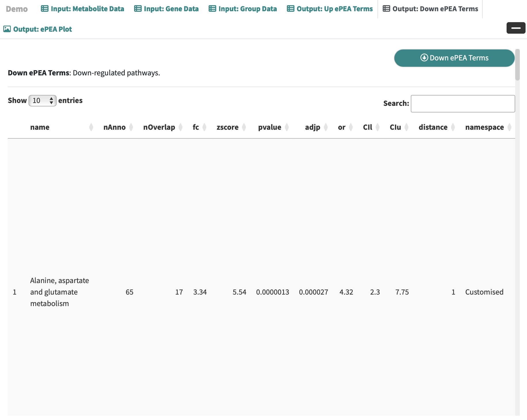Toggle namespace column sort order
The width and height of the screenshot is (527, 420).
click(509, 127)
